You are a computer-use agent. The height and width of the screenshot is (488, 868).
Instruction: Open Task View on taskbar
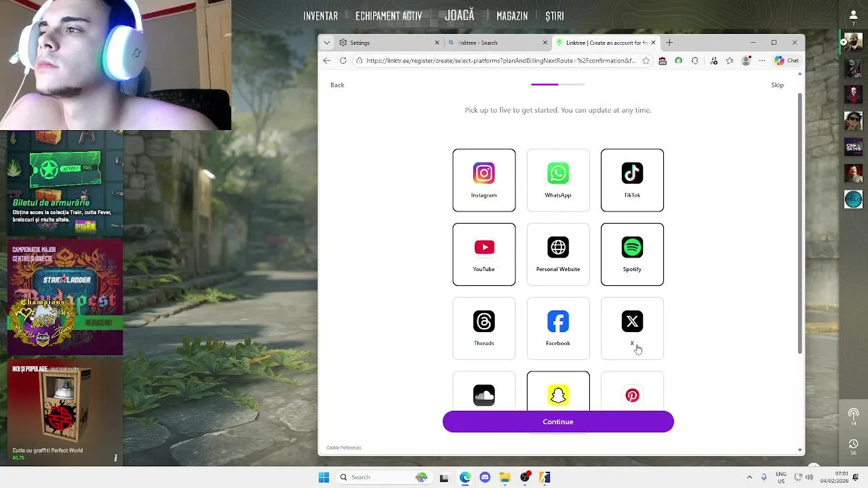pyautogui.click(x=443, y=477)
